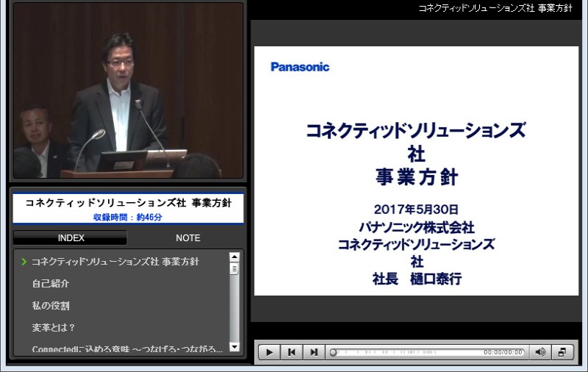The height and width of the screenshot is (372, 588).
Task: Click the Panasonic presentation slide
Action: pyautogui.click(x=416, y=171)
